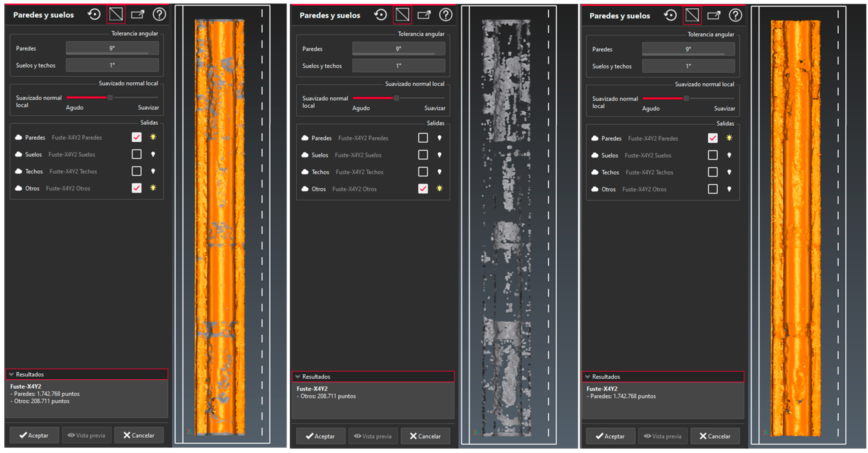Collapse the Resultados section in the middle panel

tap(298, 376)
